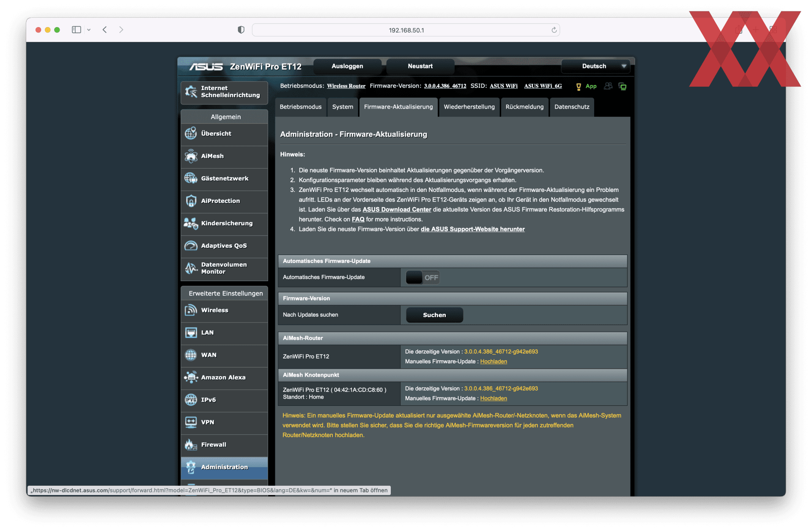Viewport: 812px width, 531px height.
Task: Open the Adaptives QoS gauge icon
Action: 191,246
